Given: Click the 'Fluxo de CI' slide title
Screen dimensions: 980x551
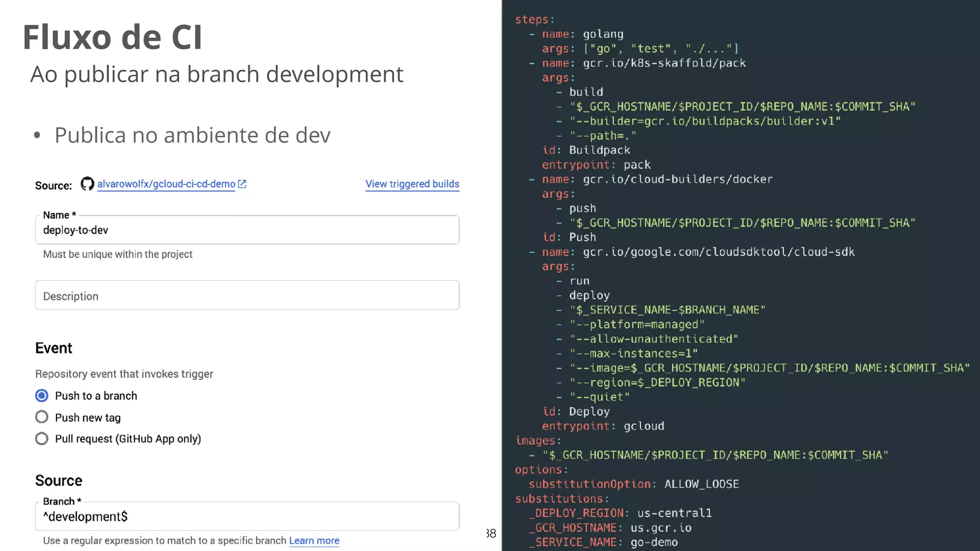Looking at the screenshot, I should [112, 37].
